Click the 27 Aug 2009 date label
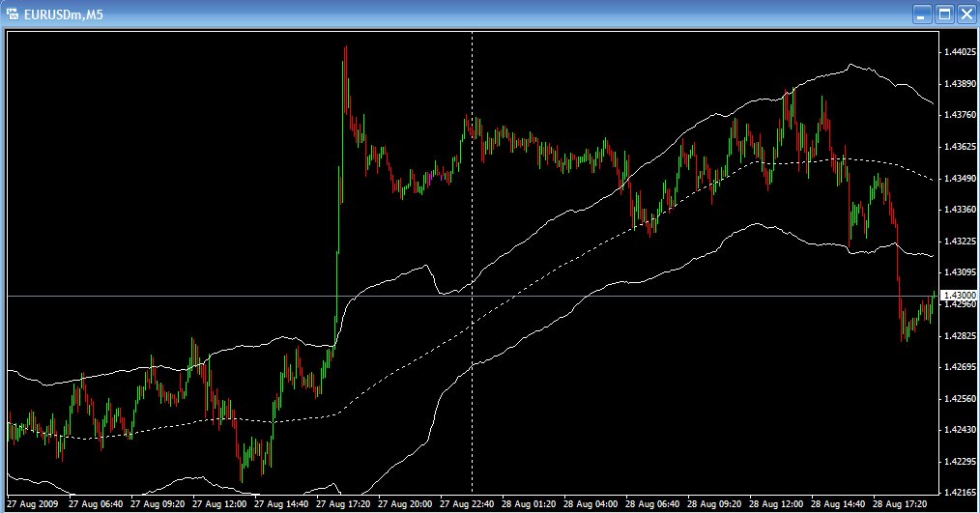Screen dimensions: 980x513 pyautogui.click(x=33, y=503)
